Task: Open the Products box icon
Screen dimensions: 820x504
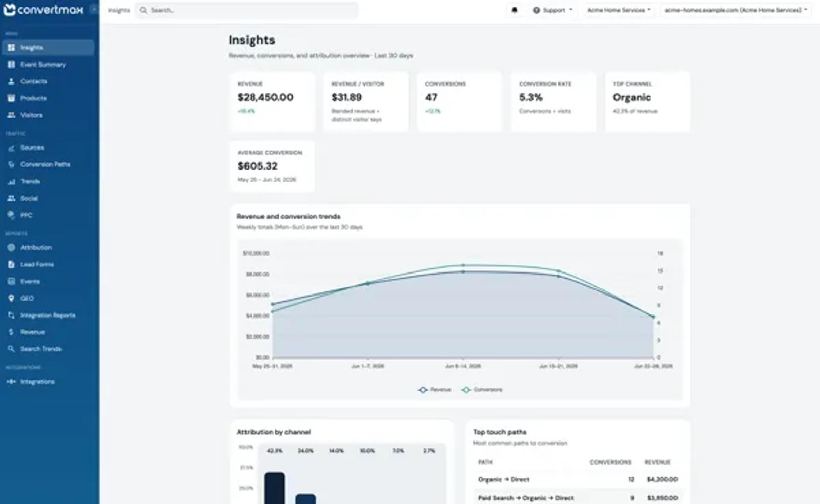Action: [11, 98]
